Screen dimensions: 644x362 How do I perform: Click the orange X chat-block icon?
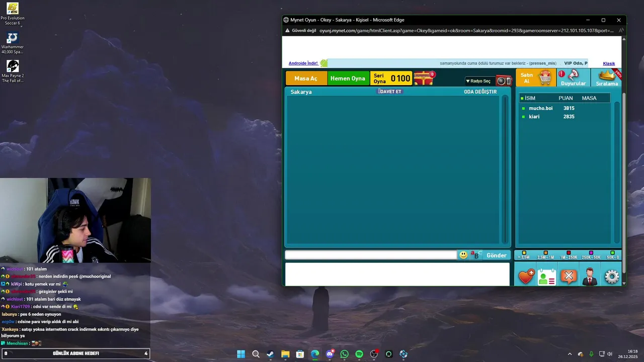point(569,276)
